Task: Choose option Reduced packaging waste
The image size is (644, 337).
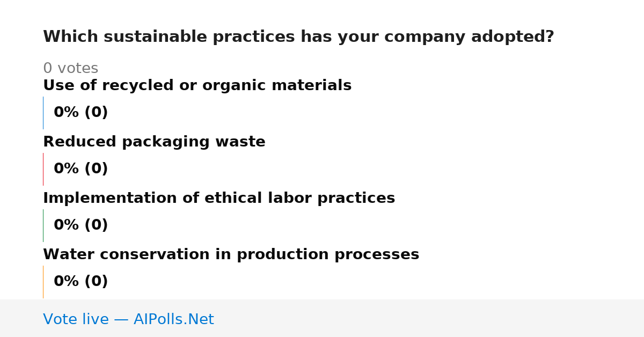Action: tap(154, 142)
